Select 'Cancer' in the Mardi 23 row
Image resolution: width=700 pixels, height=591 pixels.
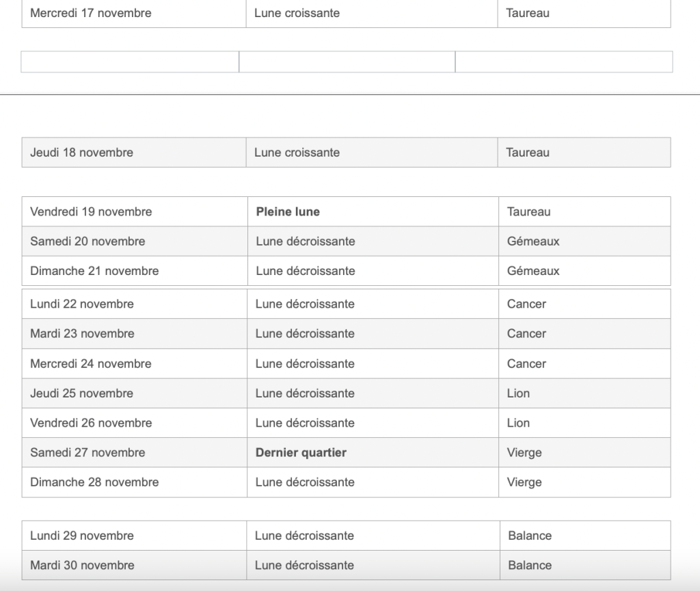[526, 334]
